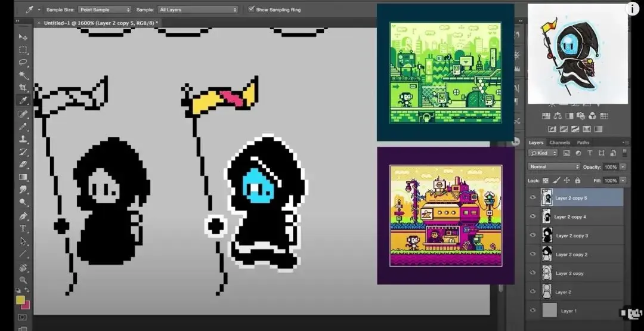The height and width of the screenshot is (331, 644).
Task: Open the Layers panel options menu
Action: coord(626,143)
